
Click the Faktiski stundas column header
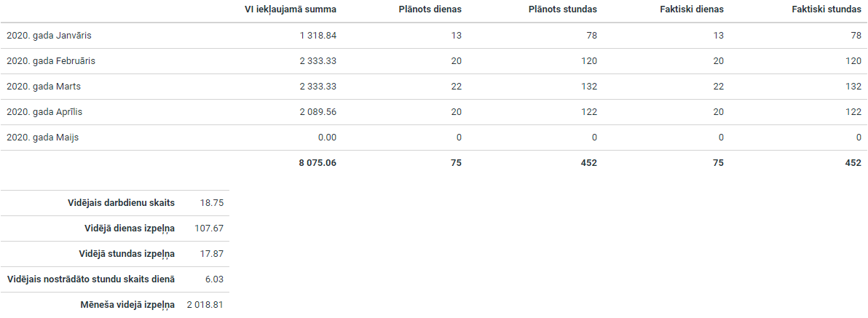(826, 9)
